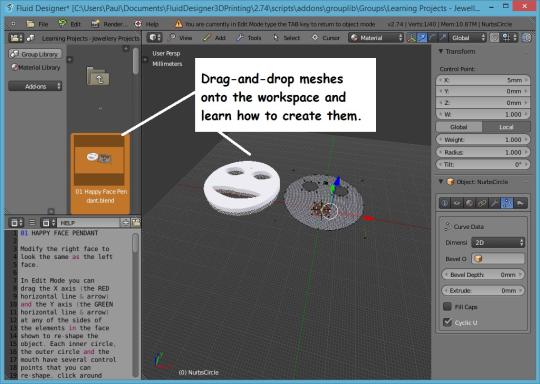Open the curve data properties tab
Screen dimensions: 540x384
click(507, 203)
